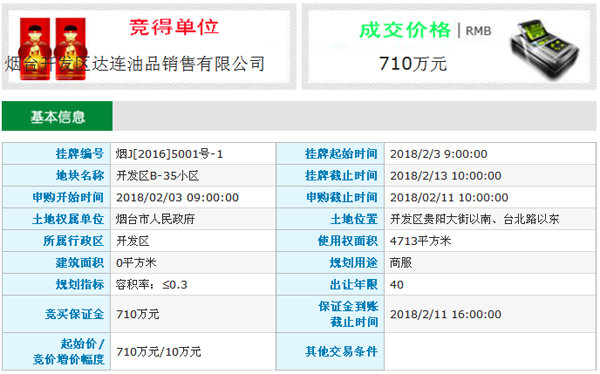This screenshot has height=374, width=600.
Task: Click the empty 其他交易条件 value cell
Action: [490, 351]
